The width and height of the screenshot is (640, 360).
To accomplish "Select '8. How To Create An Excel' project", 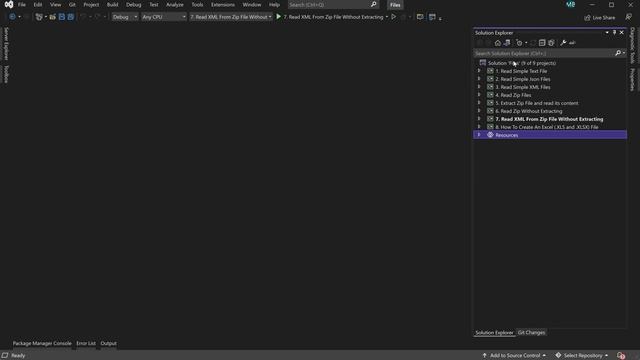I will [547, 127].
